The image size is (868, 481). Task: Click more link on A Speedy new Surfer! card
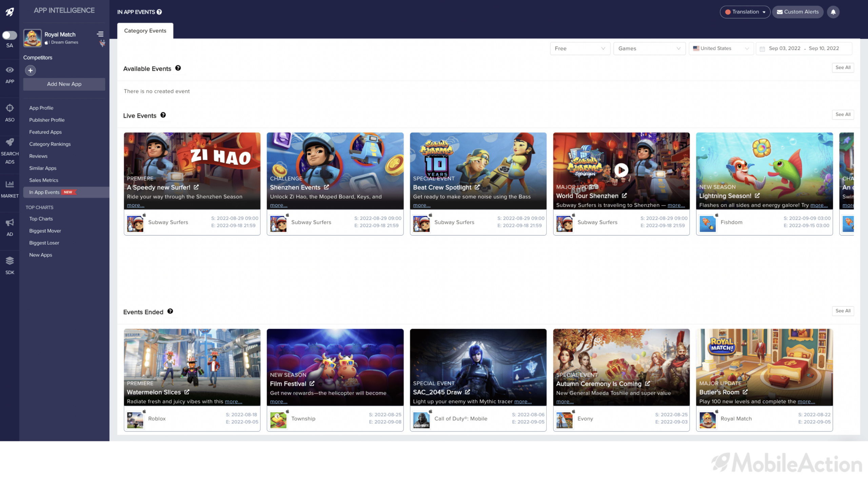pos(136,205)
